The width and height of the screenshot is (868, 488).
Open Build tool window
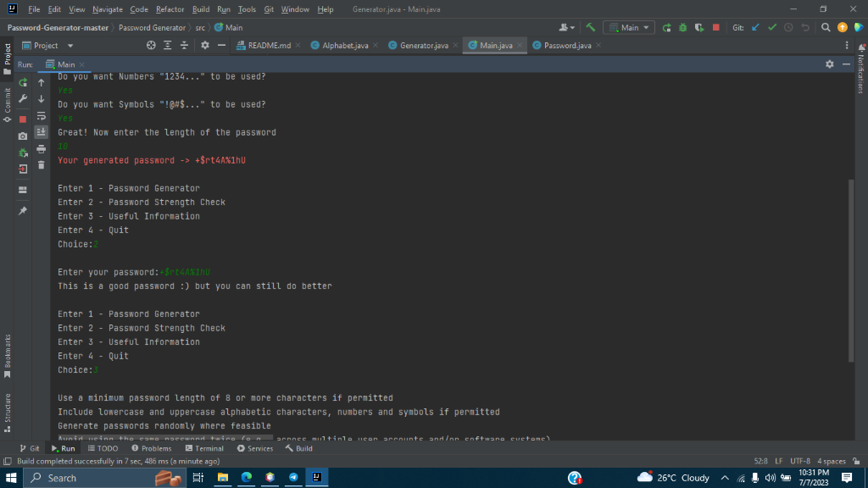(299, 448)
